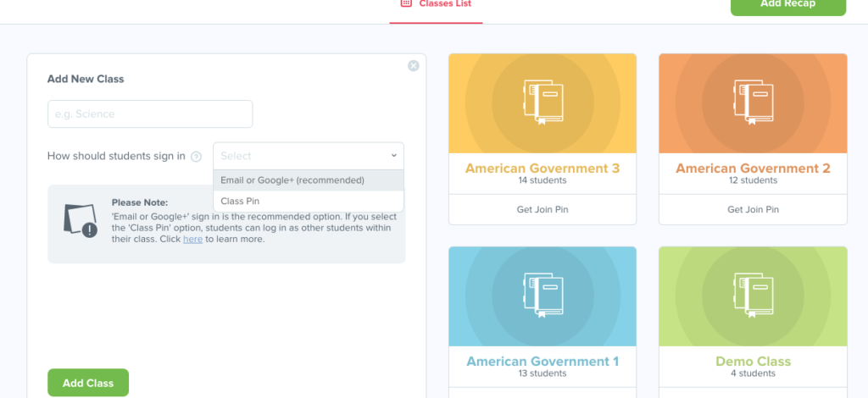Image resolution: width=868 pixels, height=398 pixels.
Task: Close the Add New Class panel
Action: coord(413,66)
